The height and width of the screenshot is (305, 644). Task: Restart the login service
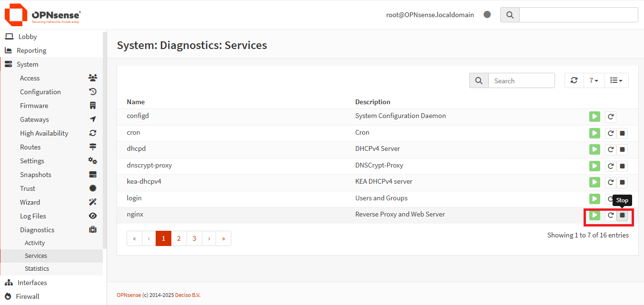click(x=610, y=198)
